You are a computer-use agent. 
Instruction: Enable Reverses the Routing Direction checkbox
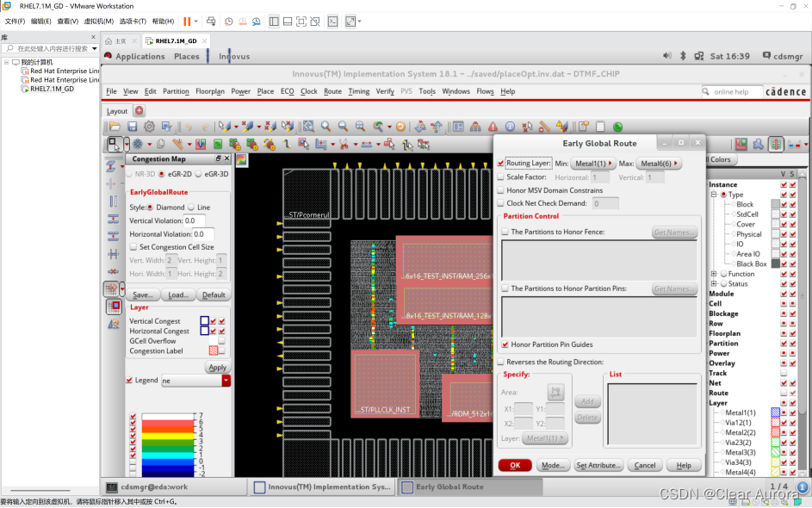(500, 362)
